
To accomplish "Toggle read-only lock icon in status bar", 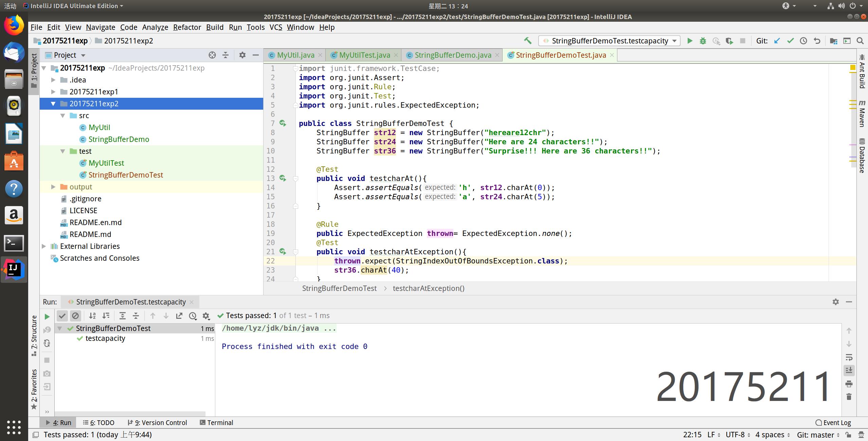I will [x=848, y=435].
